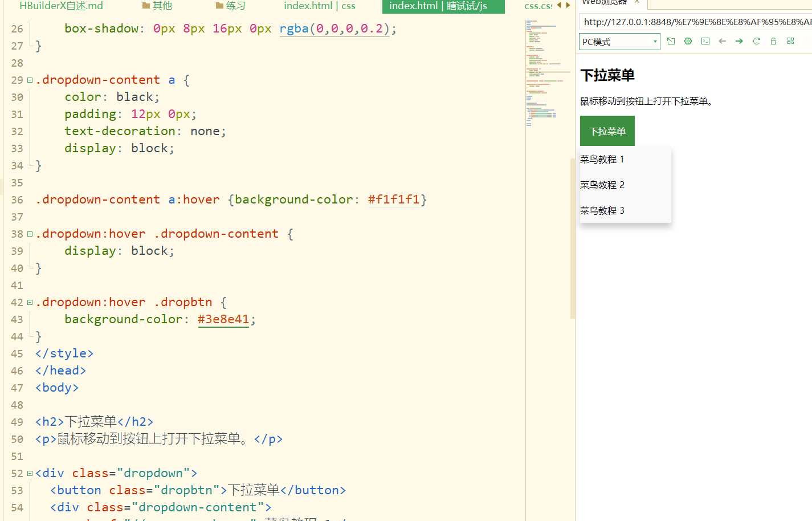Switch to the 其他 folder tab
The image size is (812, 521).
[x=157, y=6]
